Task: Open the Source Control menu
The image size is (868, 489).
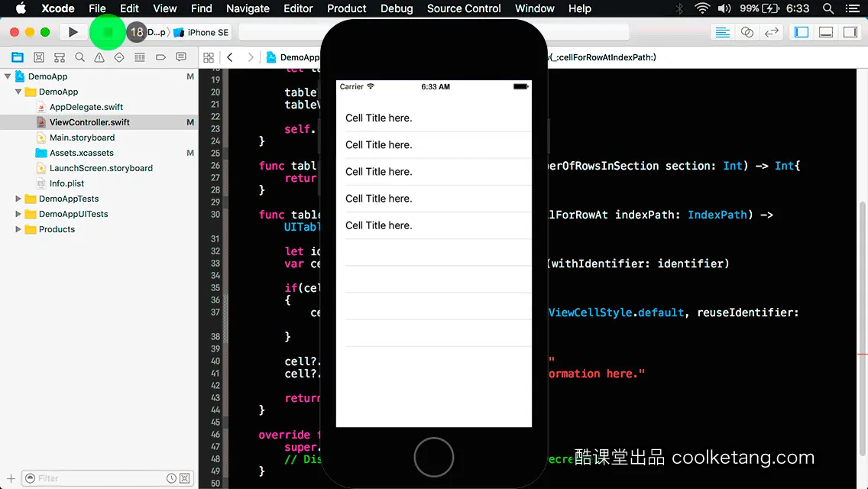Action: [464, 8]
